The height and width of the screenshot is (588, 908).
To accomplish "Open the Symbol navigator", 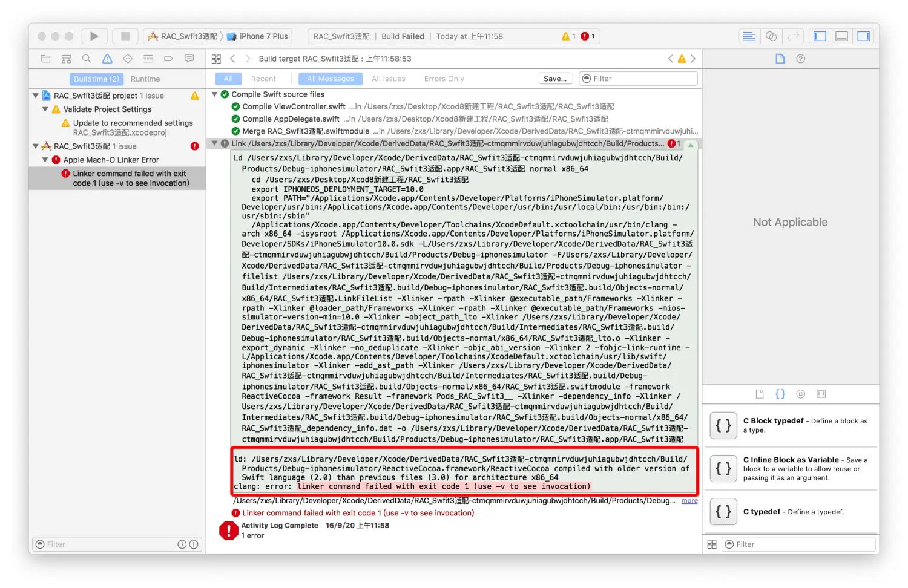I will tap(66, 59).
